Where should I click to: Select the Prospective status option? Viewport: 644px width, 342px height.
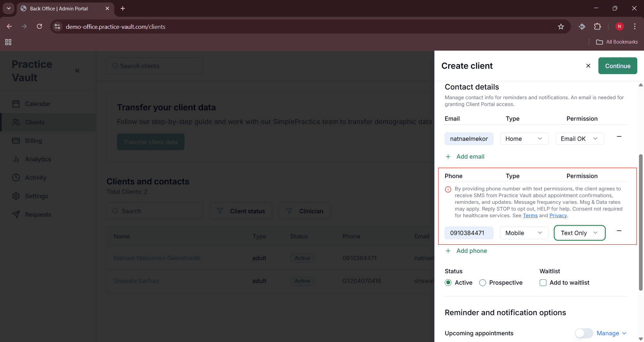click(483, 283)
